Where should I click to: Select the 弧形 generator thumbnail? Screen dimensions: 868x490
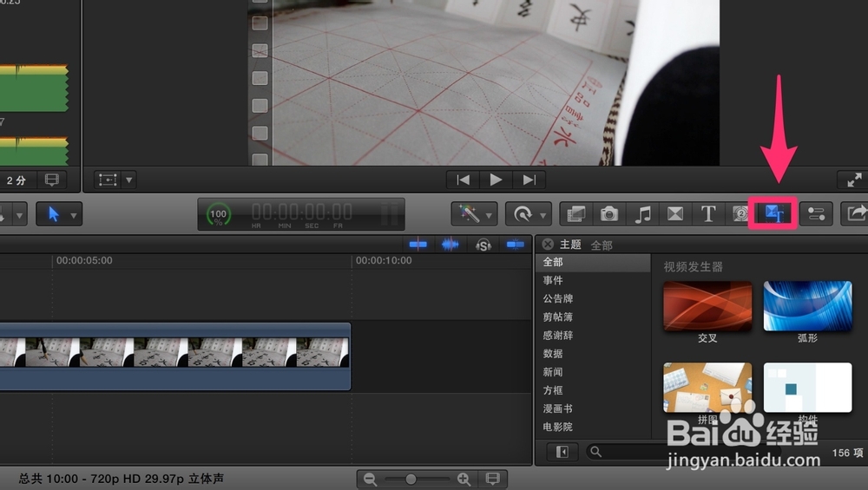tap(807, 306)
